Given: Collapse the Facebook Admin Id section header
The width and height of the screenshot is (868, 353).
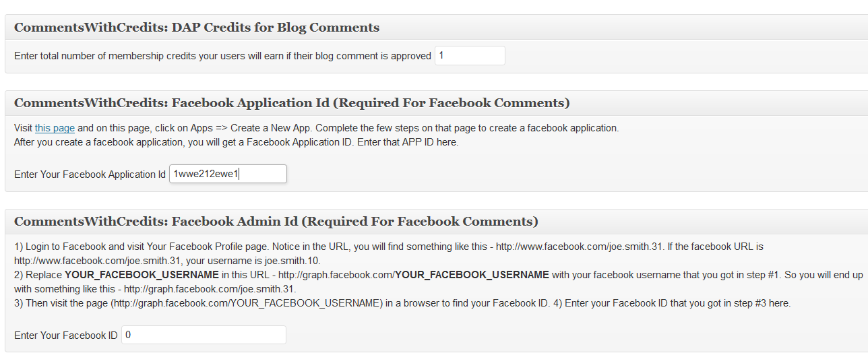Looking at the screenshot, I should pos(436,222).
